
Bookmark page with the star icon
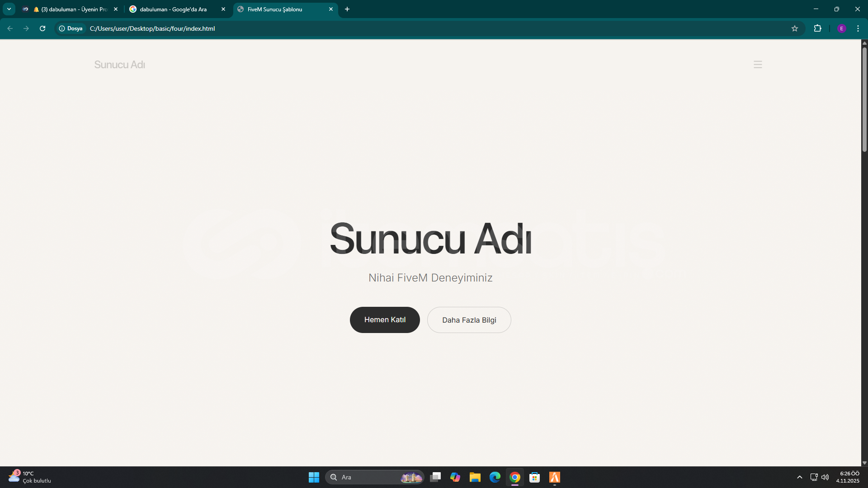tap(795, 28)
